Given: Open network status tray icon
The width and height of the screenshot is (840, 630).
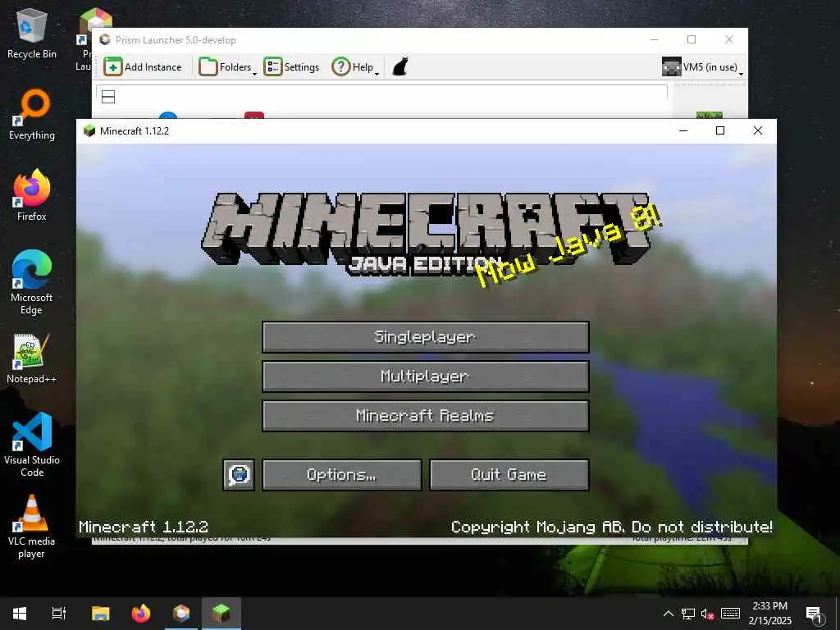Looking at the screenshot, I should pos(688,614).
